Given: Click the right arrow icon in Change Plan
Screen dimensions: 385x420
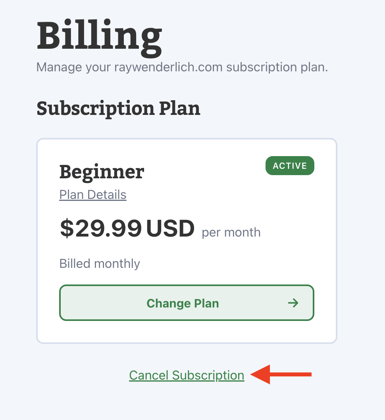Looking at the screenshot, I should (293, 303).
